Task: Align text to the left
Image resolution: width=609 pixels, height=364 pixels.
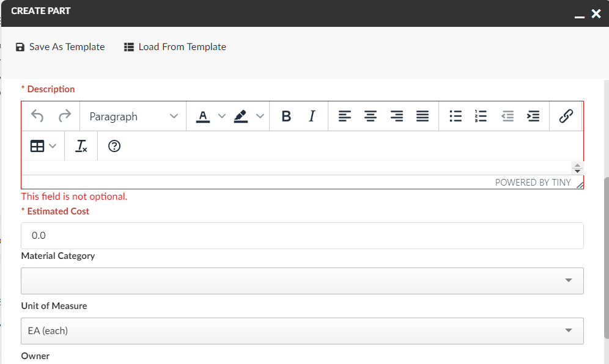Action: pos(345,116)
